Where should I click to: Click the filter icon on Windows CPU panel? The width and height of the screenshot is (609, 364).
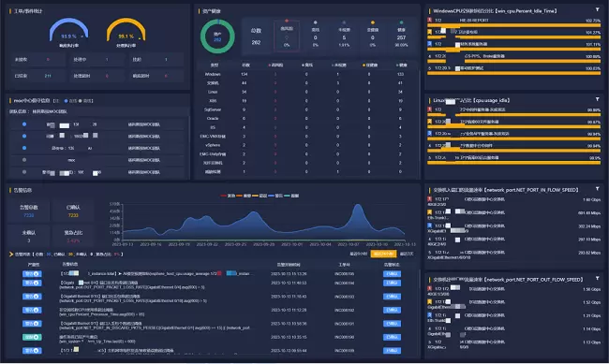(x=597, y=9)
